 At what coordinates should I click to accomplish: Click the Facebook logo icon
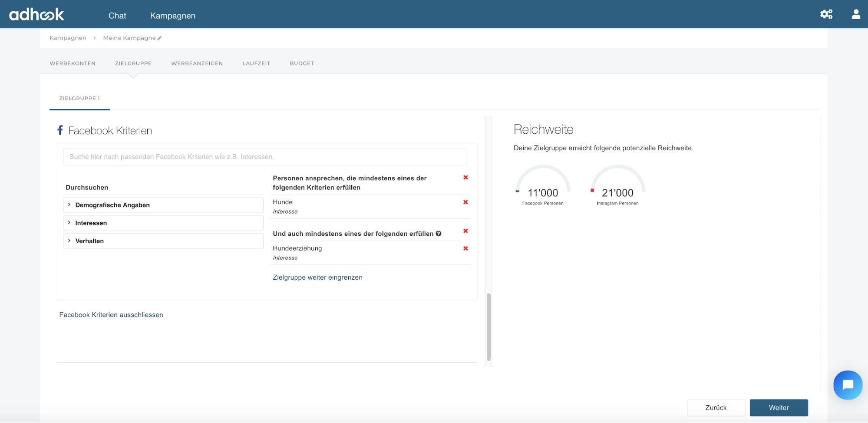click(60, 130)
